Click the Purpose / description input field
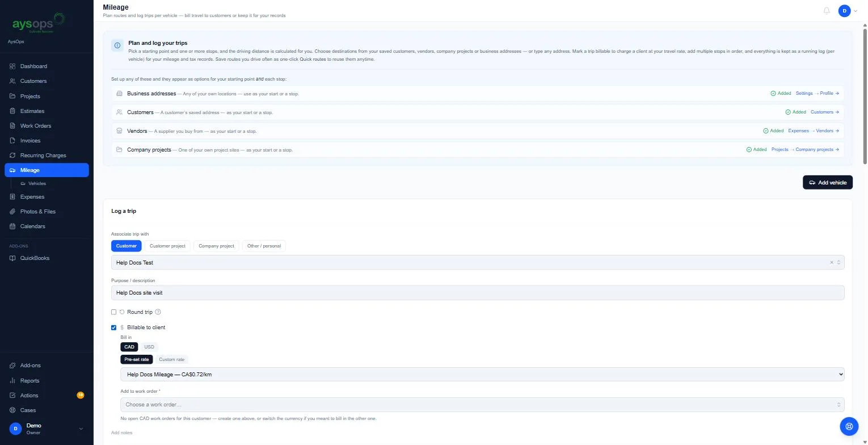This screenshot has width=868, height=445. (478, 292)
